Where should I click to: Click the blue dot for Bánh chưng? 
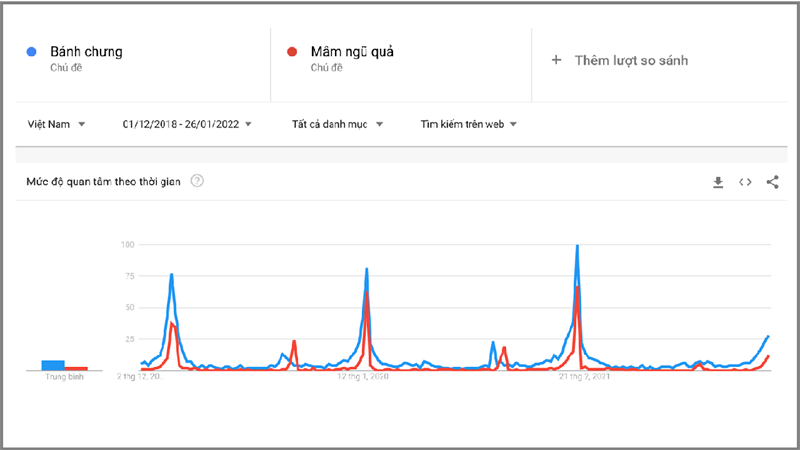34,52
